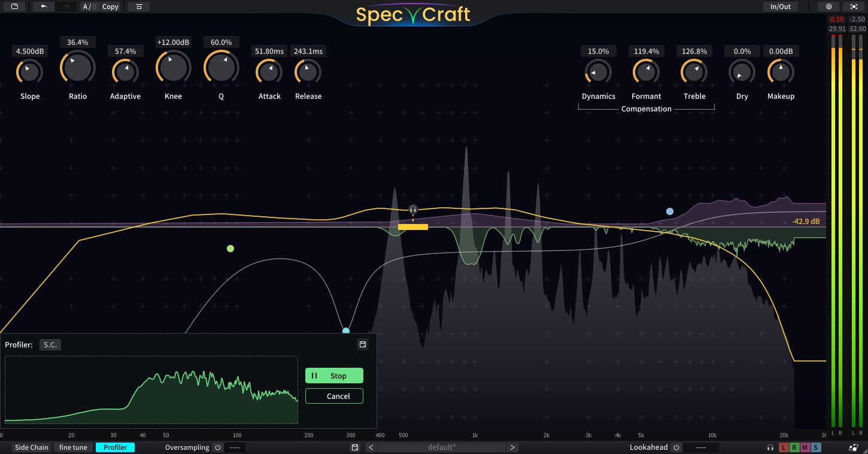868x454 pixels.
Task: Open the Lookahead value dropdown
Action: point(701,447)
